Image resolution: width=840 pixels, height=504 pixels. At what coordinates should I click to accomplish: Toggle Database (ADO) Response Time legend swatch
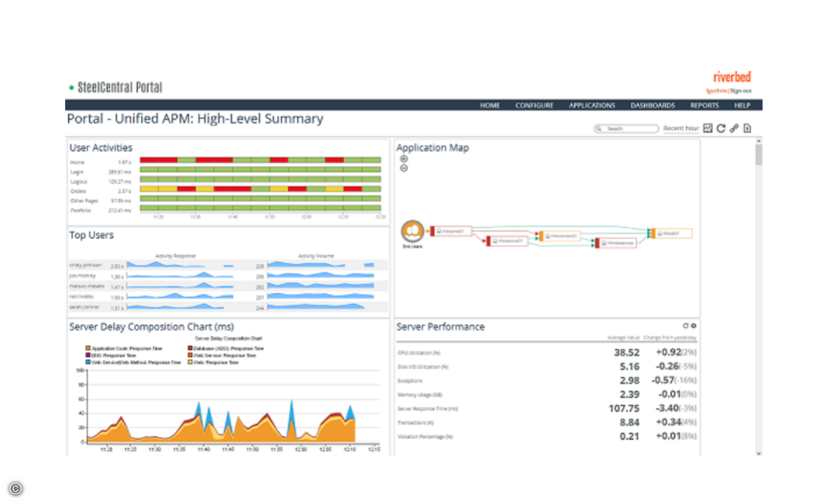190,348
